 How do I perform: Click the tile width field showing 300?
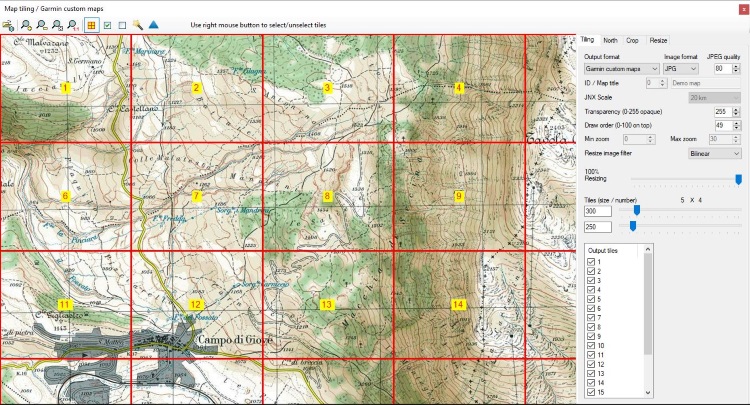click(x=598, y=211)
